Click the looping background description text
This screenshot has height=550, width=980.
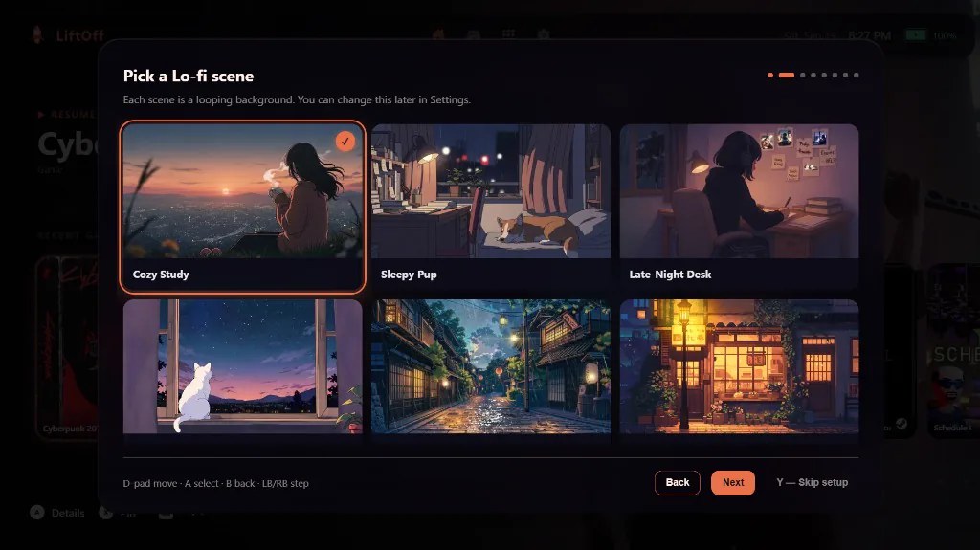(297, 100)
